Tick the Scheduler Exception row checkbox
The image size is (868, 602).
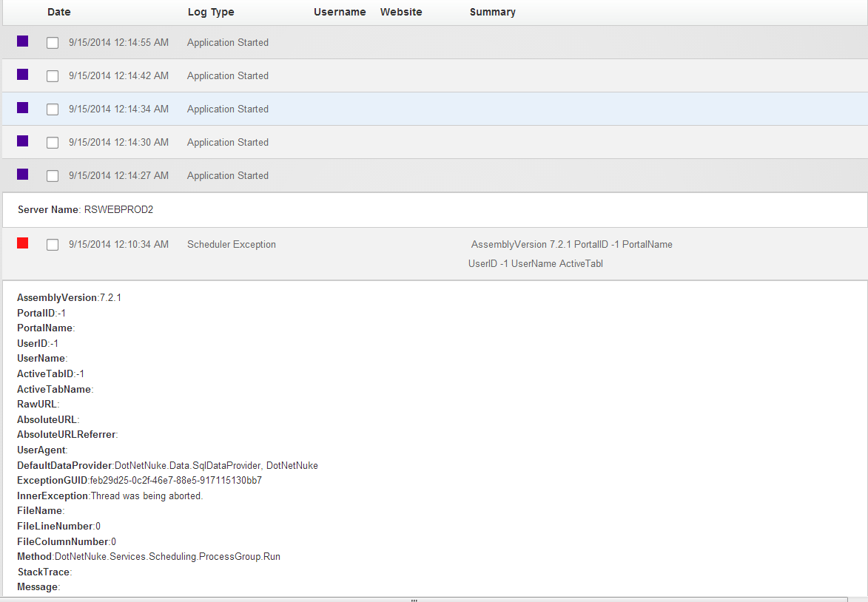tap(53, 245)
